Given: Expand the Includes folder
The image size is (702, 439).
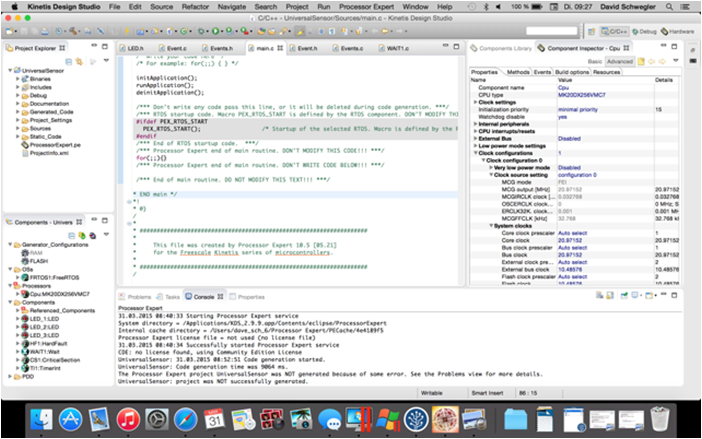Looking at the screenshot, I should pyautogui.click(x=18, y=87).
